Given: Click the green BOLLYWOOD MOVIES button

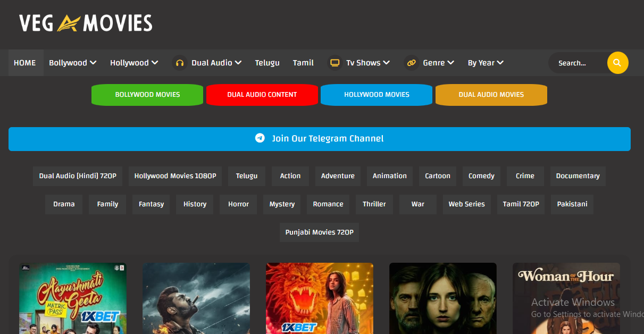Looking at the screenshot, I should 147,95.
